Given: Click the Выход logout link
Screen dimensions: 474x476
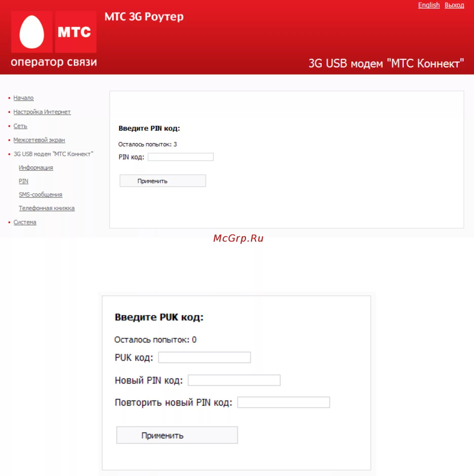Looking at the screenshot, I should pos(454,5).
